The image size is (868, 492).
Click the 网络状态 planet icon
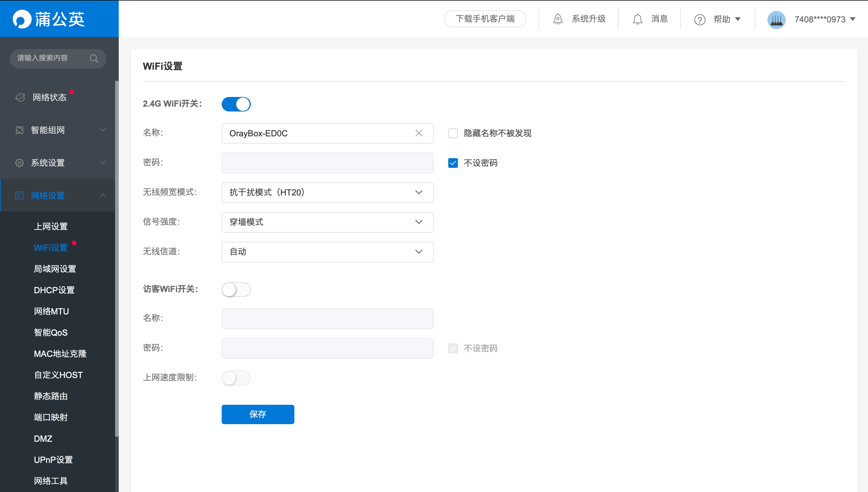20,97
